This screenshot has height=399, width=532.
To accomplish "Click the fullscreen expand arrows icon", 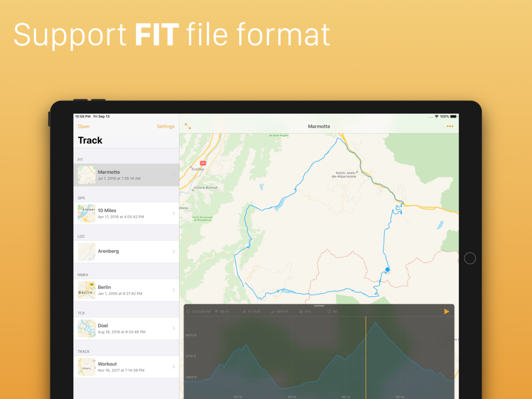I will [188, 126].
